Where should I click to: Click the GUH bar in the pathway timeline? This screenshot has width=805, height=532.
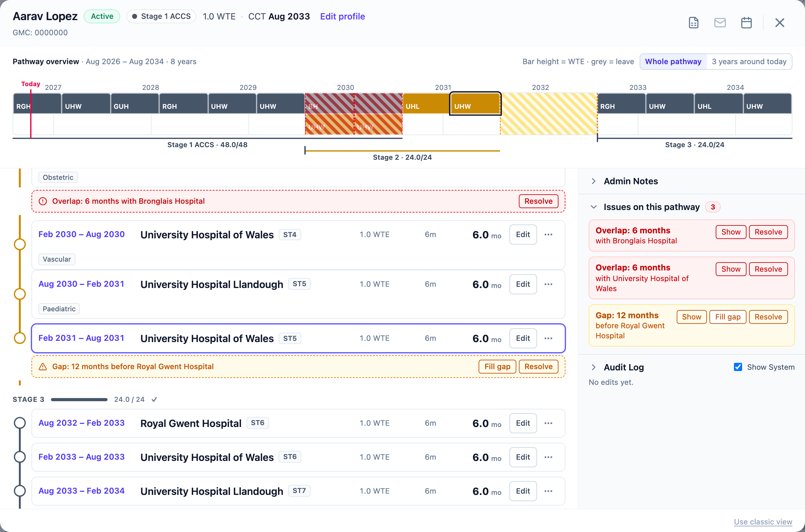135,103
